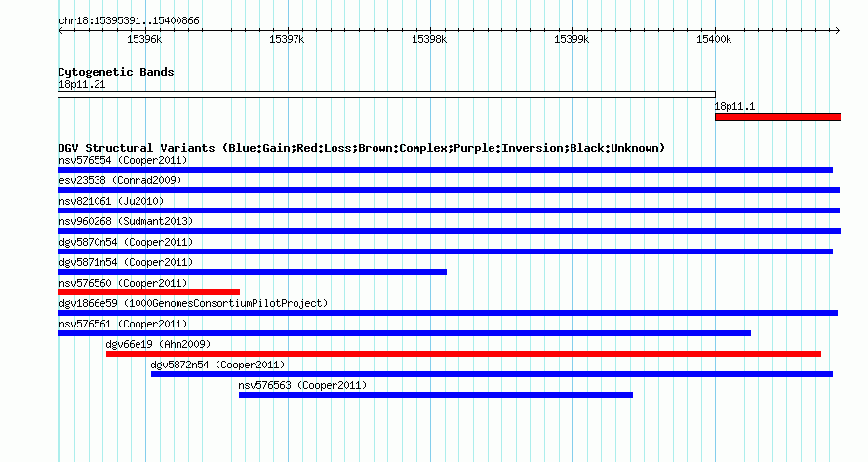Select the nsv576561 blue bar

tap(404, 333)
